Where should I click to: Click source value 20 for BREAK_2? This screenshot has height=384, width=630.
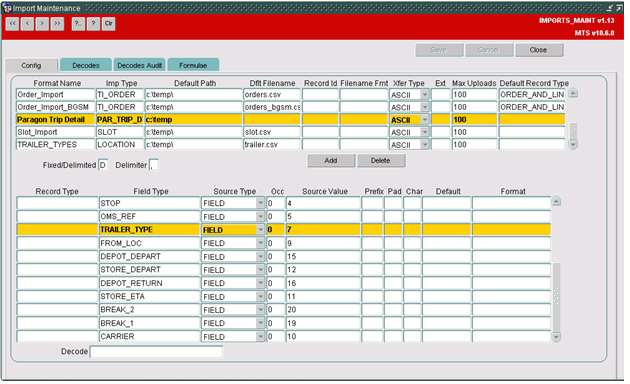pyautogui.click(x=323, y=310)
